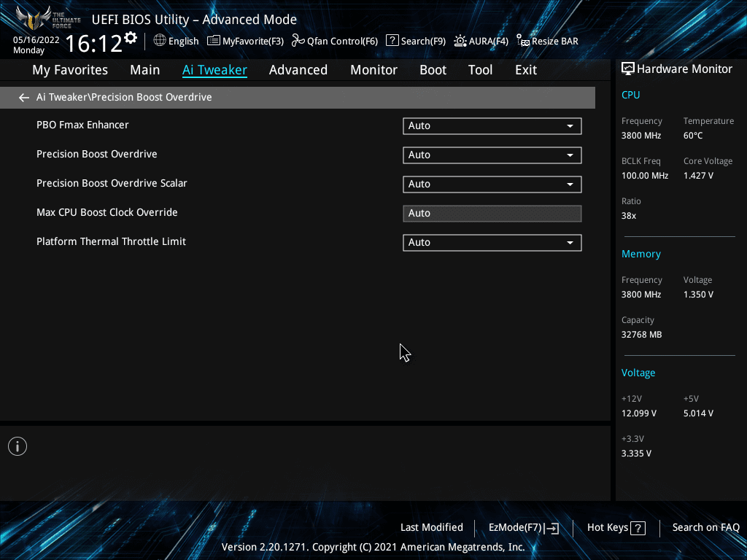The image size is (747, 560).
Task: Select the Max CPU Boost Clock Override label
Action: point(107,212)
